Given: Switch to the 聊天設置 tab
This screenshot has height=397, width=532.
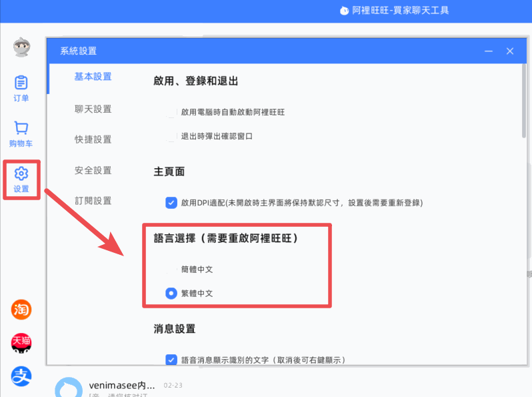Looking at the screenshot, I should (93, 109).
